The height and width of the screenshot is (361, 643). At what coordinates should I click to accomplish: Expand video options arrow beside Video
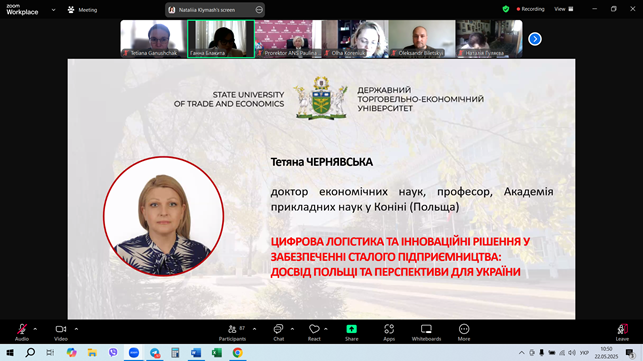pos(76,329)
